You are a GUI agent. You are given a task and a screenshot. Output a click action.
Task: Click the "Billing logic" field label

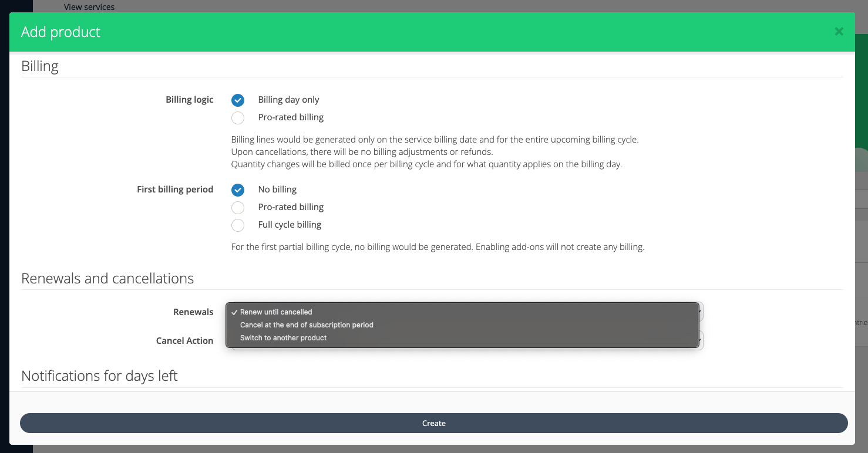point(189,99)
